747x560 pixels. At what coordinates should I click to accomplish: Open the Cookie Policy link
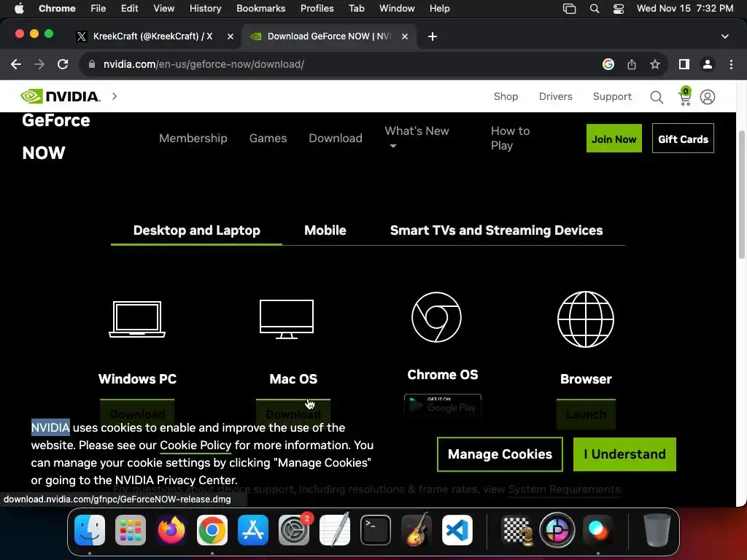coord(196,446)
